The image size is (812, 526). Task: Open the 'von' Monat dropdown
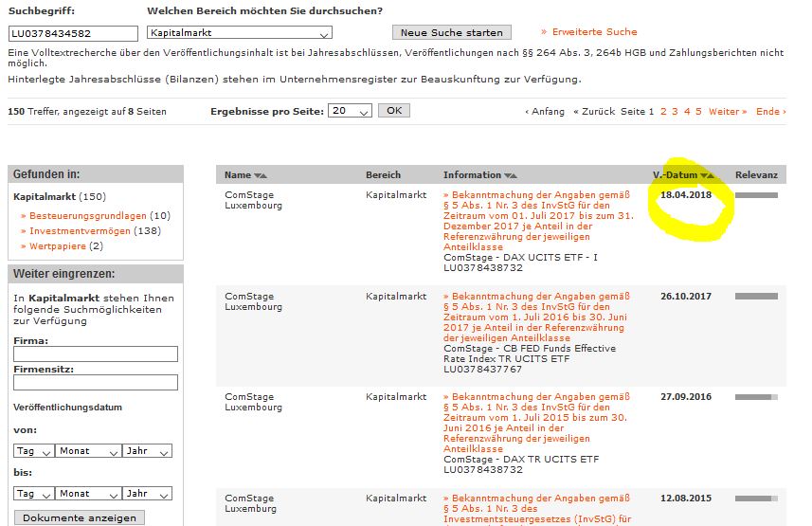coord(88,451)
